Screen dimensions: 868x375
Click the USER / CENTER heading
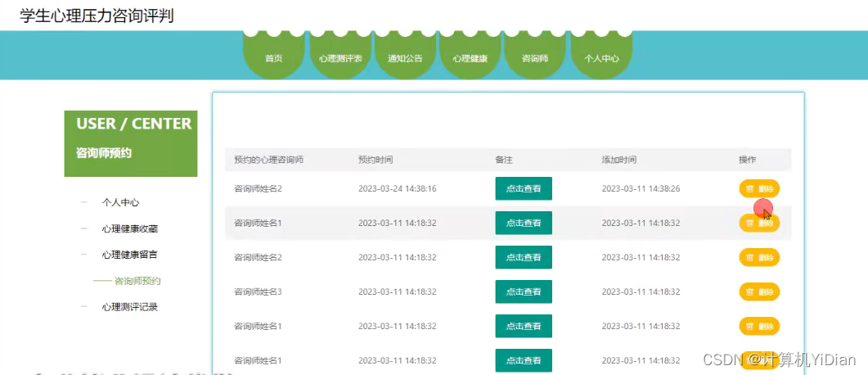tap(134, 123)
